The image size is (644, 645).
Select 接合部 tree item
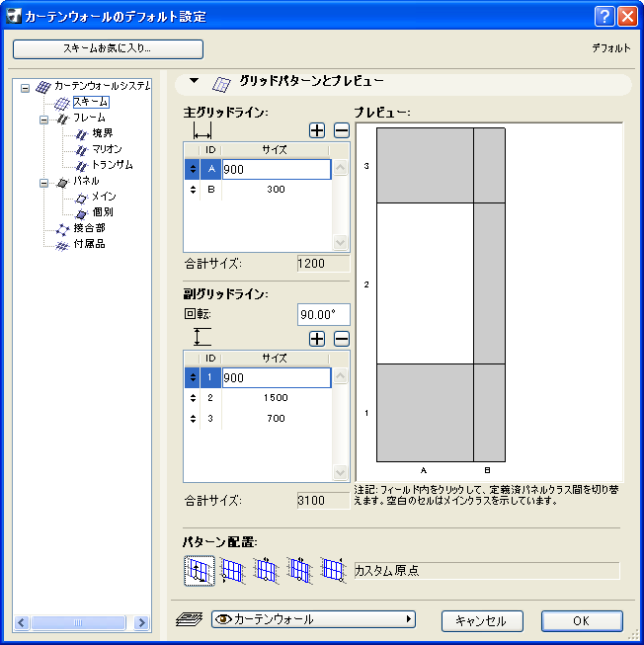point(89,228)
